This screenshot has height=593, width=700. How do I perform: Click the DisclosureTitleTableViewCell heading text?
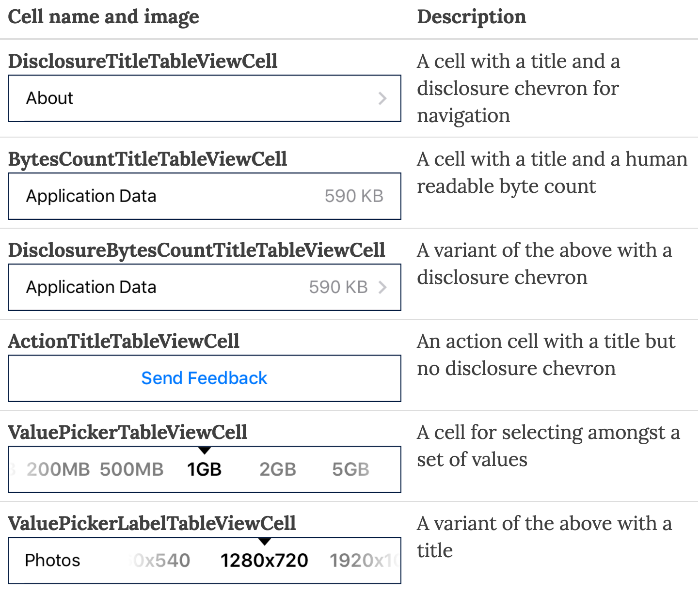pyautogui.click(x=143, y=62)
